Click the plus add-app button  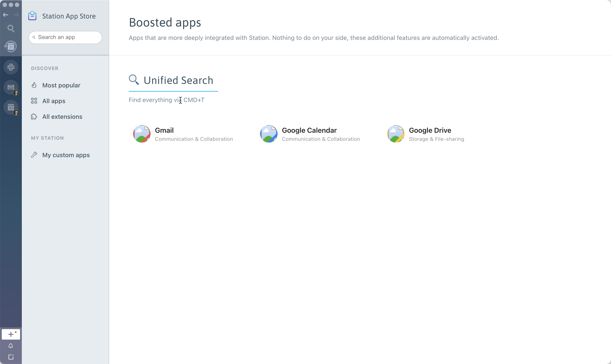coord(11,334)
